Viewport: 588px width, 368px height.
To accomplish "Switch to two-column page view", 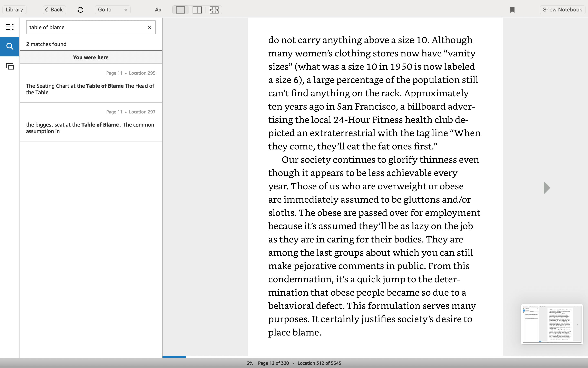I will tap(197, 10).
